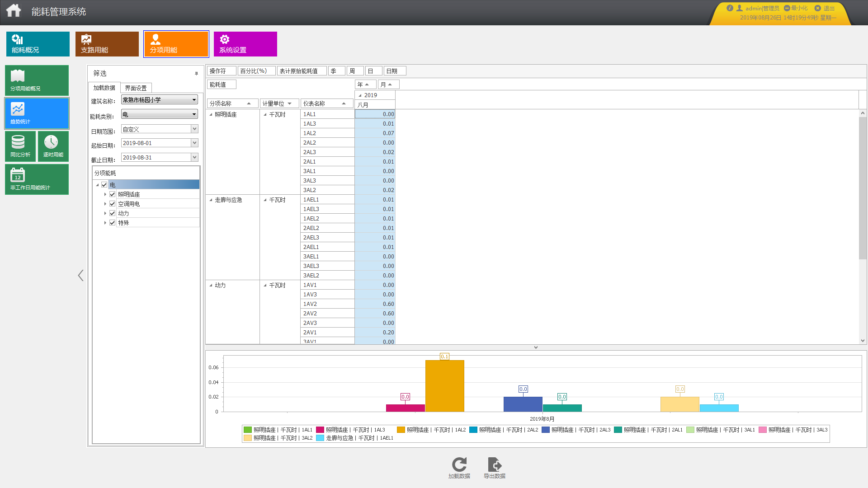Expand the 动力 tree node arrow
This screenshot has height=488, width=868.
105,213
